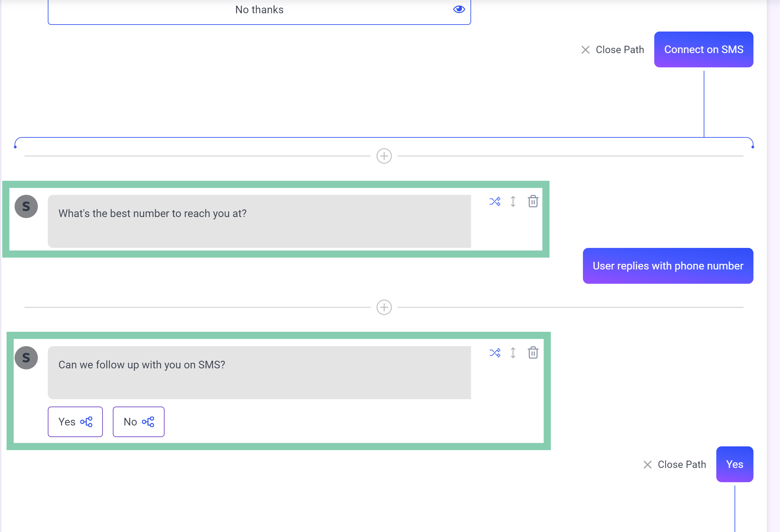Select the Yes path button at bottom

[734, 465]
